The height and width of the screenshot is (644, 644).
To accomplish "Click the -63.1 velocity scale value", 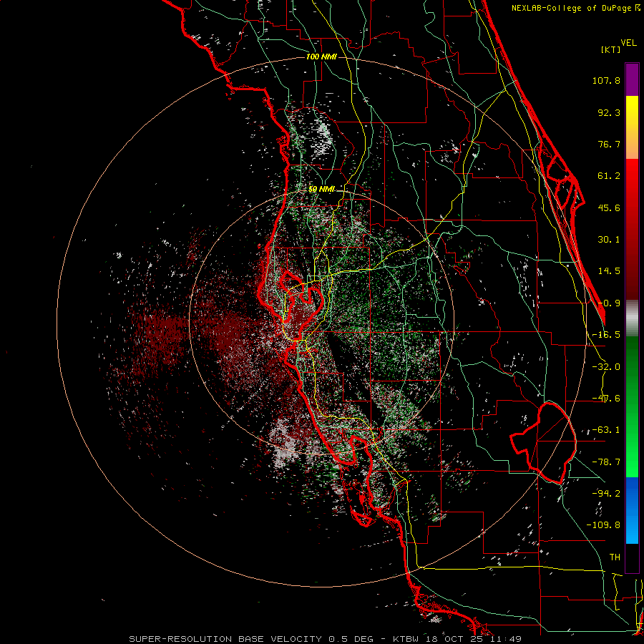I will coord(606,430).
